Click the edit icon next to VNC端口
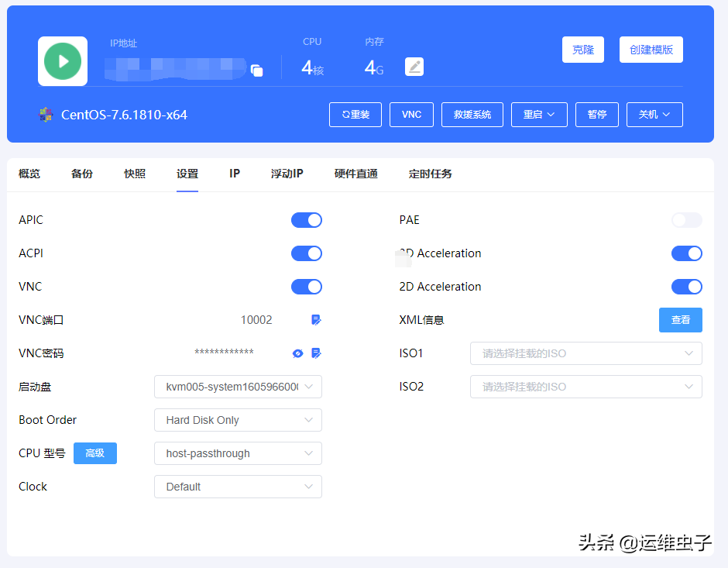 (316, 319)
